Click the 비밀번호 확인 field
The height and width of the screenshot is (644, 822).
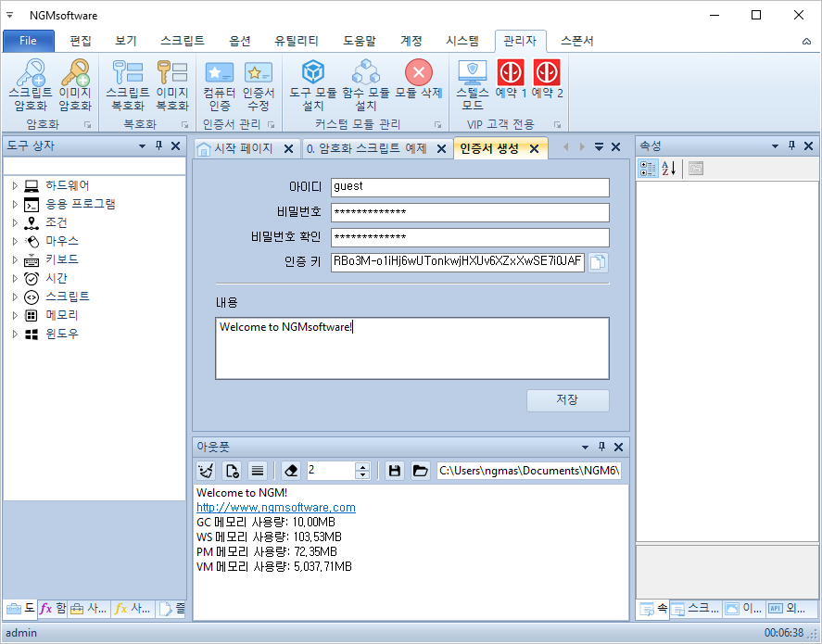(470, 237)
